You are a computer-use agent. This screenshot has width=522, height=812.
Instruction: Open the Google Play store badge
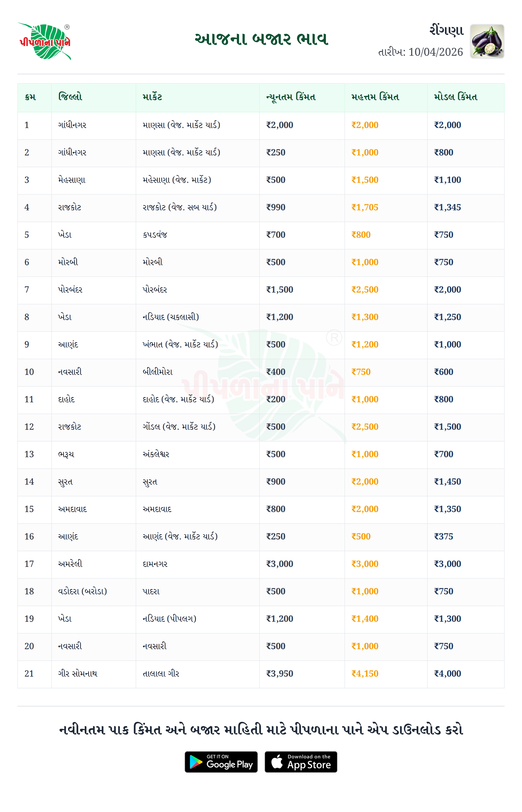221,762
